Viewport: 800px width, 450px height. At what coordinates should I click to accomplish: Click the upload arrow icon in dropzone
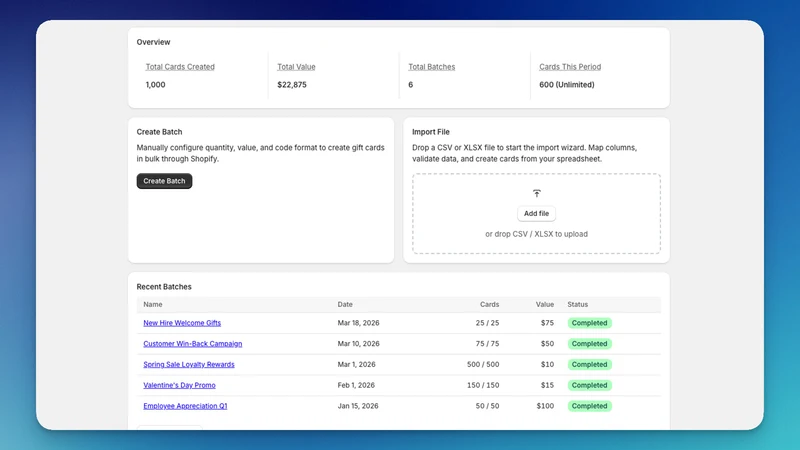tap(536, 193)
